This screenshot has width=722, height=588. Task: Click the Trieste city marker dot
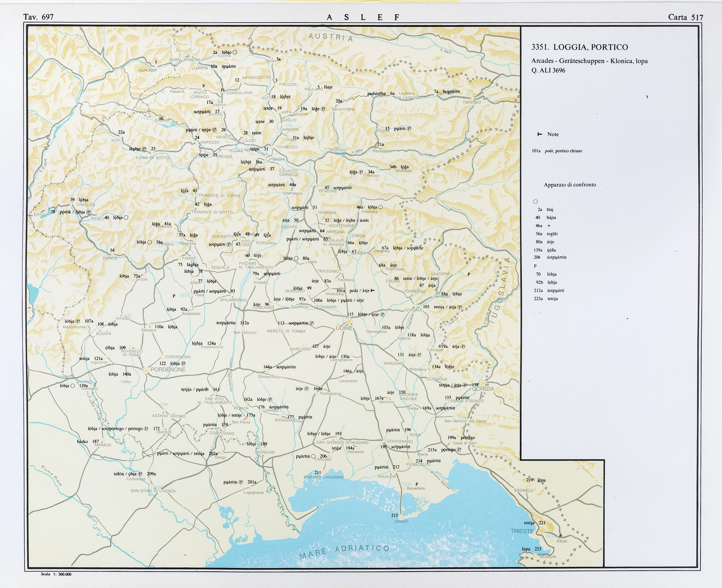point(541,530)
